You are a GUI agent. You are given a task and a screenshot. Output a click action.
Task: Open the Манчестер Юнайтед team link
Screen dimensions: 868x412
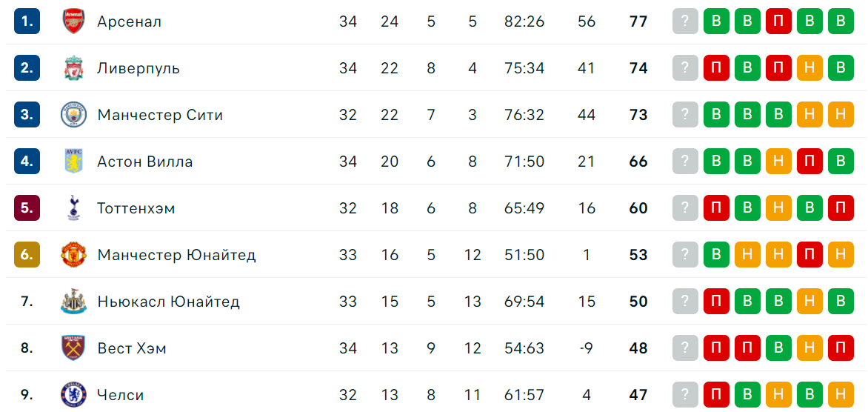[x=176, y=256]
